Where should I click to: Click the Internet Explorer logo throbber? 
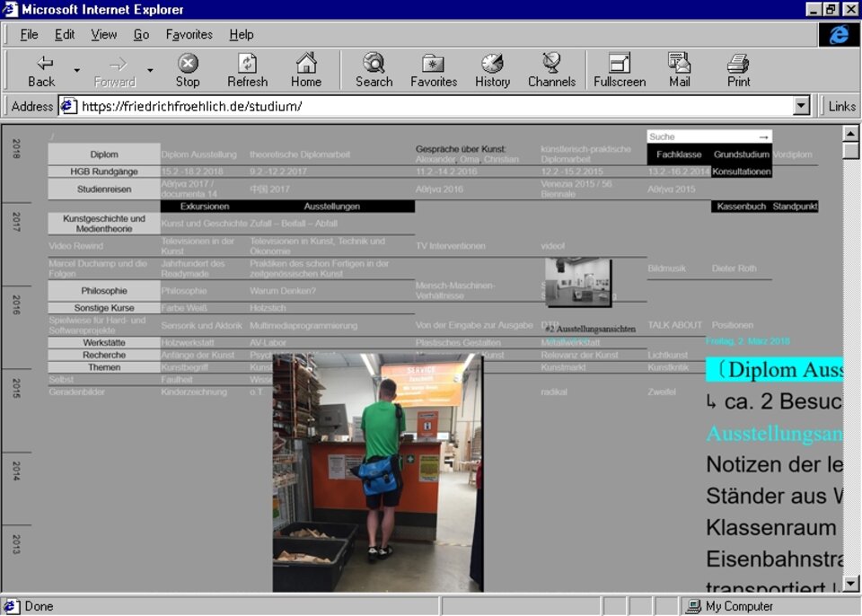[839, 35]
